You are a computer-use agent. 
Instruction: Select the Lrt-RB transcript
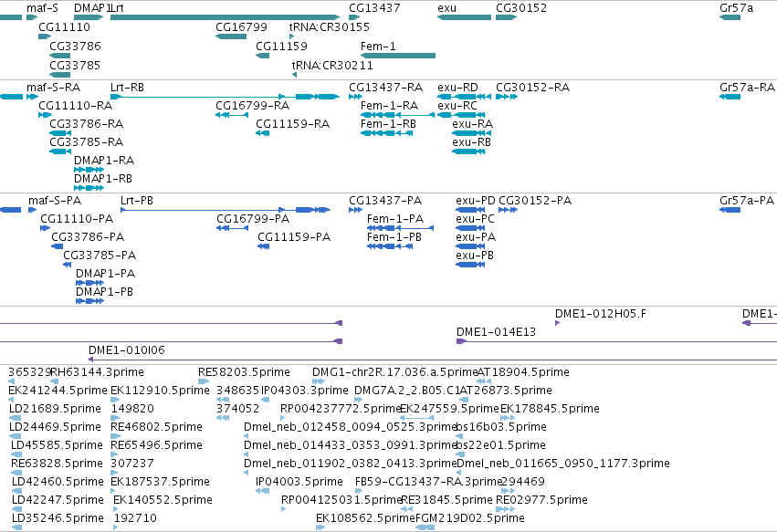click(x=225, y=97)
